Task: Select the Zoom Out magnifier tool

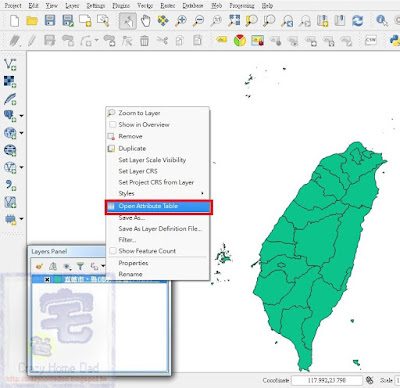Action: tap(199, 21)
